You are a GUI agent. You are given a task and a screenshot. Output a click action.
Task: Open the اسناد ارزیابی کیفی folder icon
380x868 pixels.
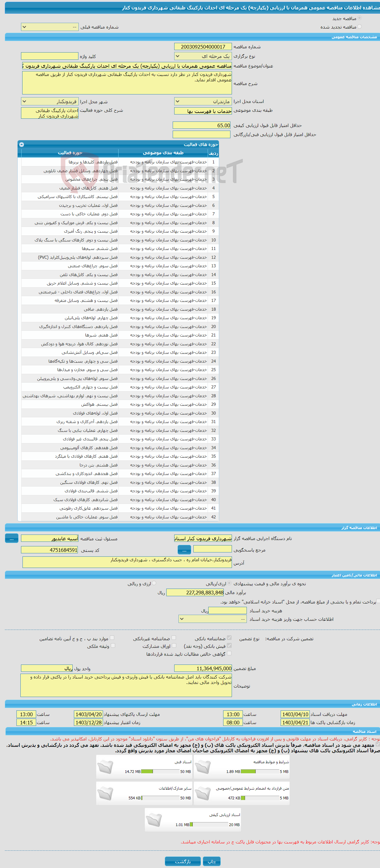[x=154, y=820]
